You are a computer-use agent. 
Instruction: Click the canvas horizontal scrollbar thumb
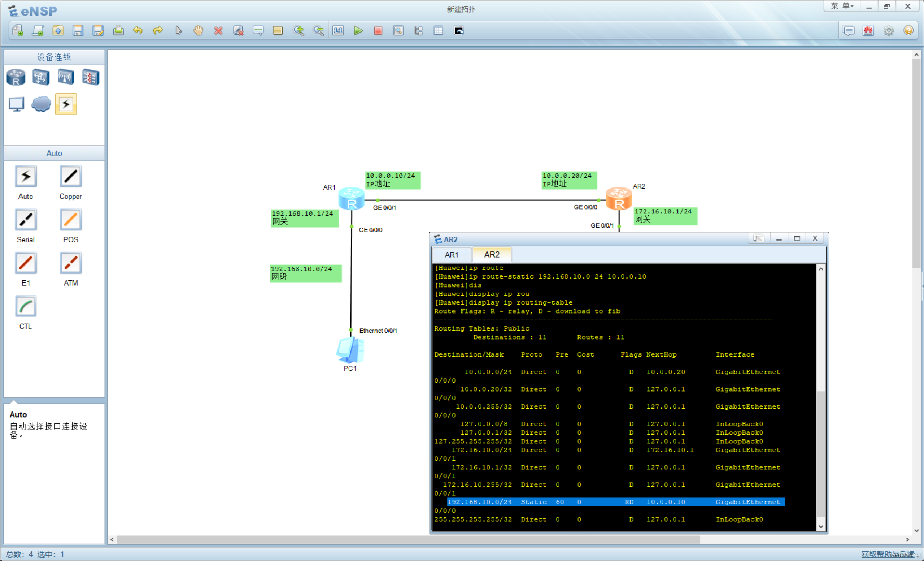click(408, 539)
